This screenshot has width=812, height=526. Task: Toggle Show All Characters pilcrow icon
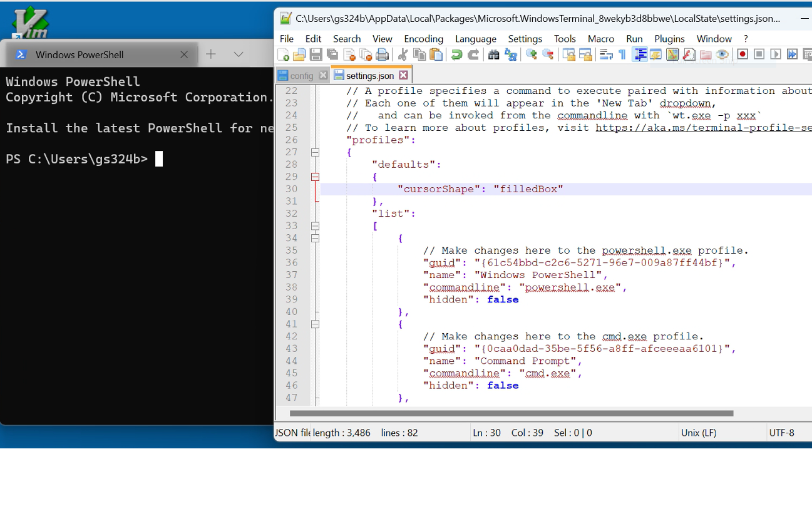pyautogui.click(x=622, y=54)
